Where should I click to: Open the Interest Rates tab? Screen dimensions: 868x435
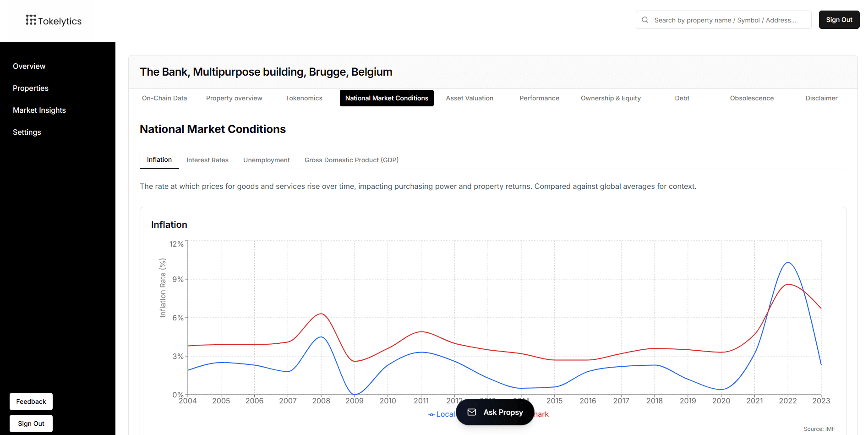click(x=207, y=160)
